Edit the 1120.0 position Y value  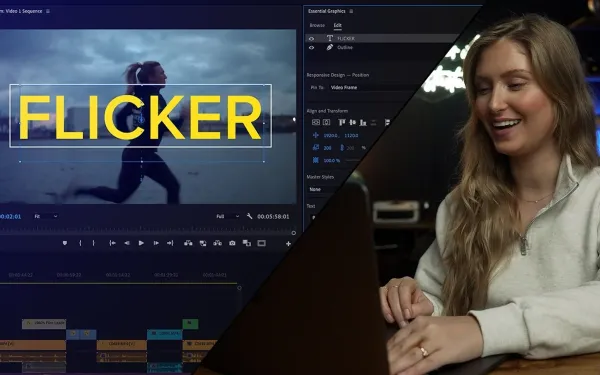[x=351, y=135]
